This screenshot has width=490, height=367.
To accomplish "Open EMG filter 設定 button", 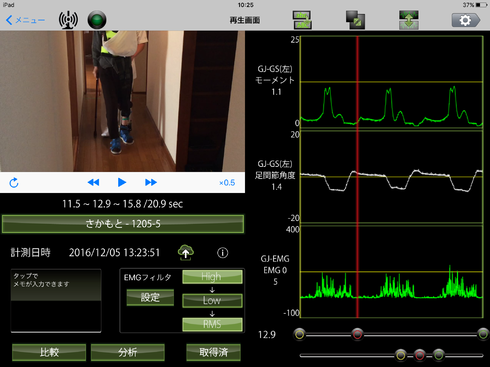I will point(150,297).
